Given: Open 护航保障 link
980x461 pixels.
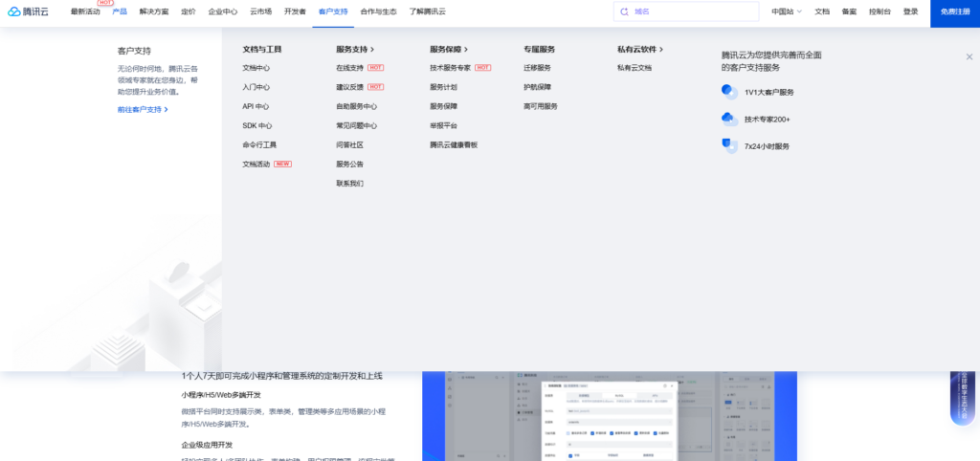Looking at the screenshot, I should coord(538,87).
